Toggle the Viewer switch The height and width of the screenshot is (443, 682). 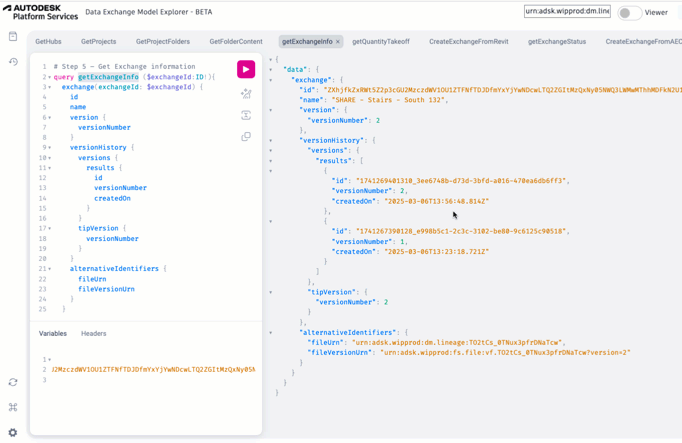(629, 13)
